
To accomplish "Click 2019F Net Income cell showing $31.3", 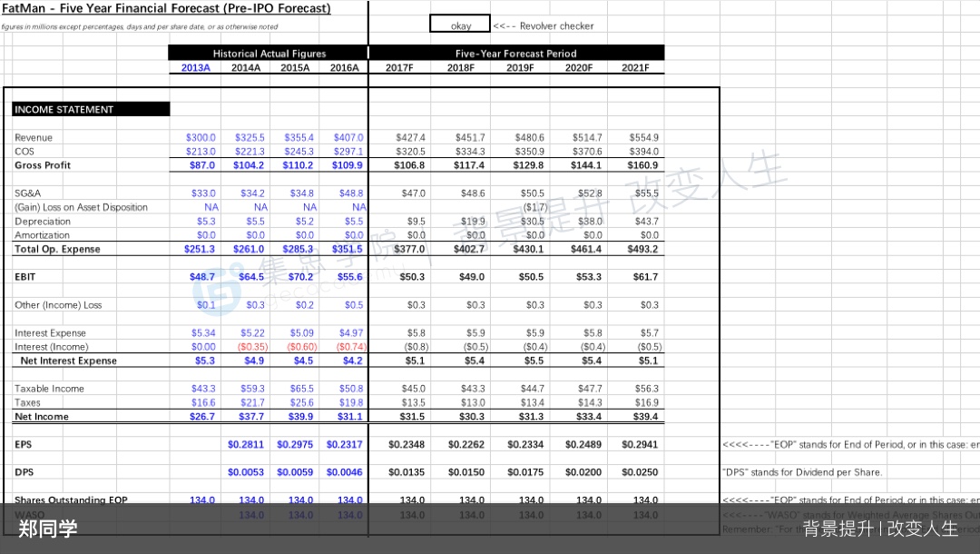I will (531, 417).
